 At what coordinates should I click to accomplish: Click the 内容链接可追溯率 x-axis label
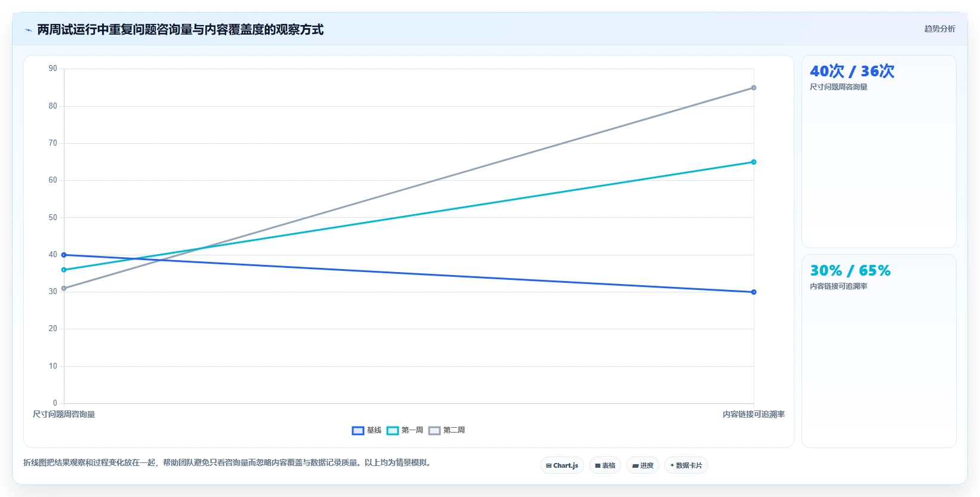click(754, 414)
